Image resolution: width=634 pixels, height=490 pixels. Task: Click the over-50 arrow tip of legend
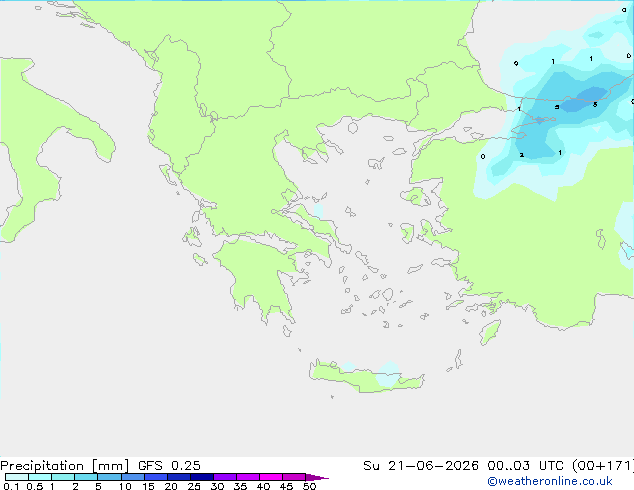click(x=317, y=477)
